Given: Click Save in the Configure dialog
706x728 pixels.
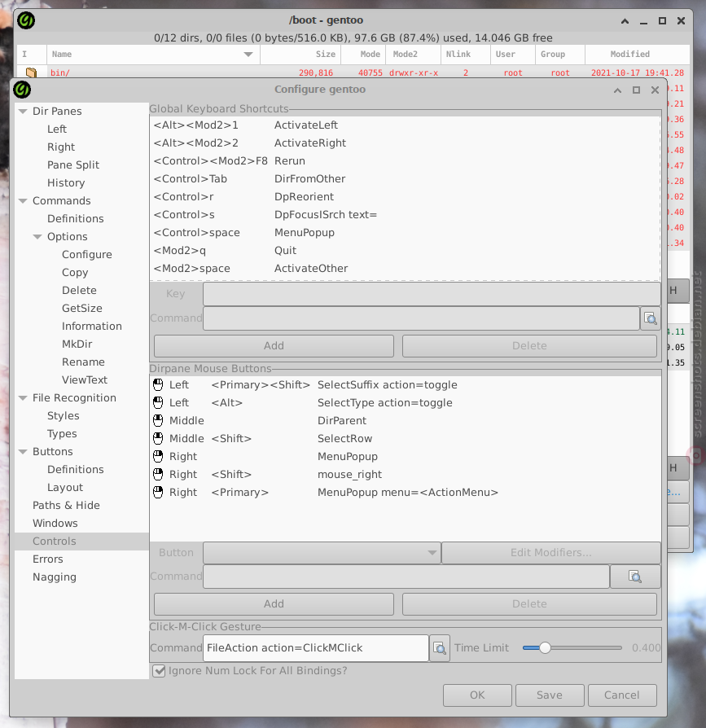Looking at the screenshot, I should coord(550,695).
